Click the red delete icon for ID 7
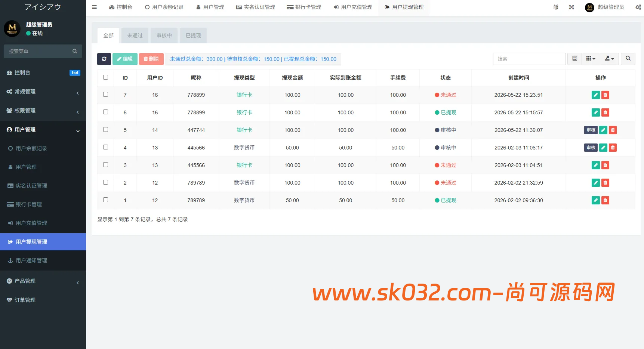This screenshot has height=349, width=644. tap(606, 95)
